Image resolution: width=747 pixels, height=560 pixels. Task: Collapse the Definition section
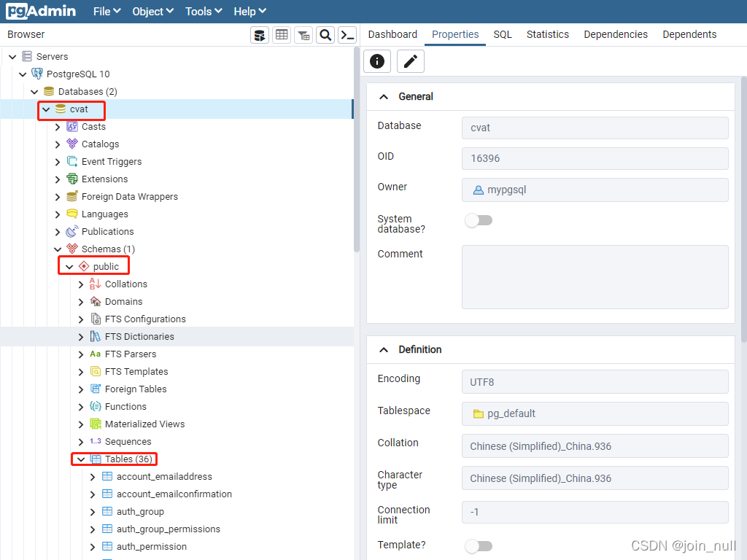coord(384,350)
